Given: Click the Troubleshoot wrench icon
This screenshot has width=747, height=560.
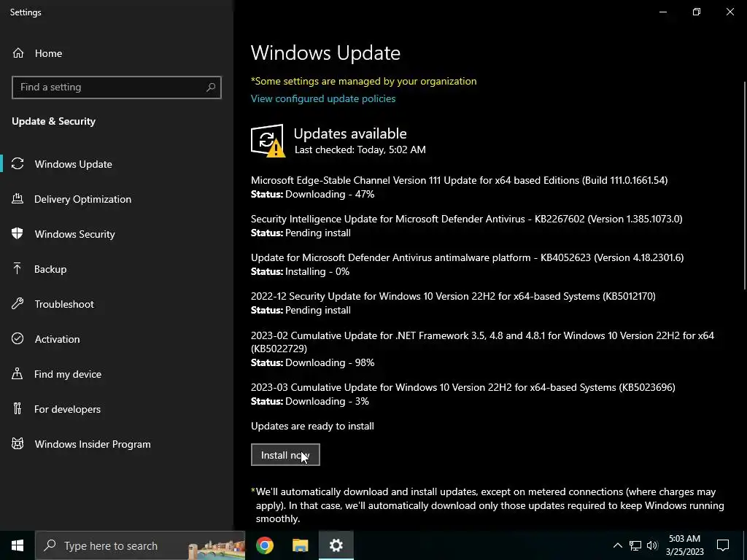Looking at the screenshot, I should point(18,304).
